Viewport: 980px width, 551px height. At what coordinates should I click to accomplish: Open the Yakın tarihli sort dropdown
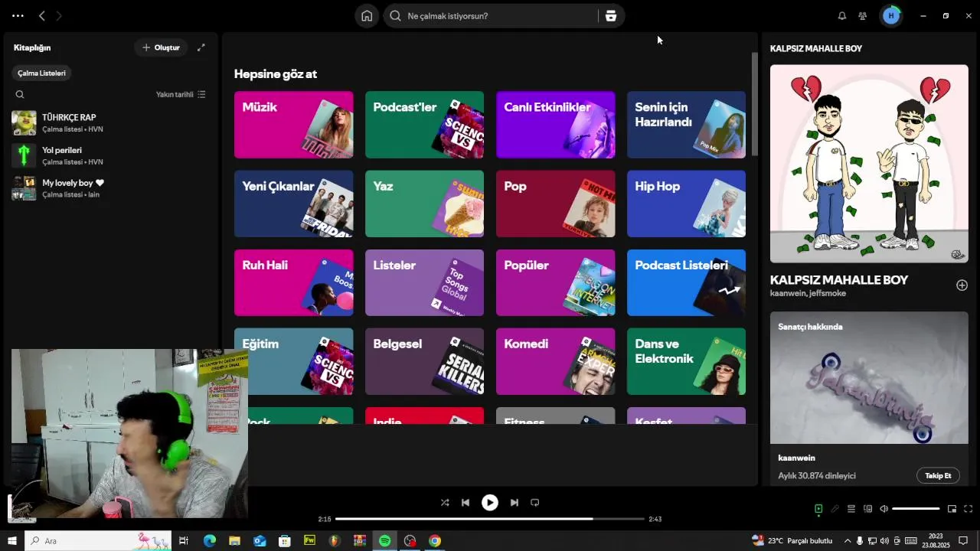(x=181, y=95)
